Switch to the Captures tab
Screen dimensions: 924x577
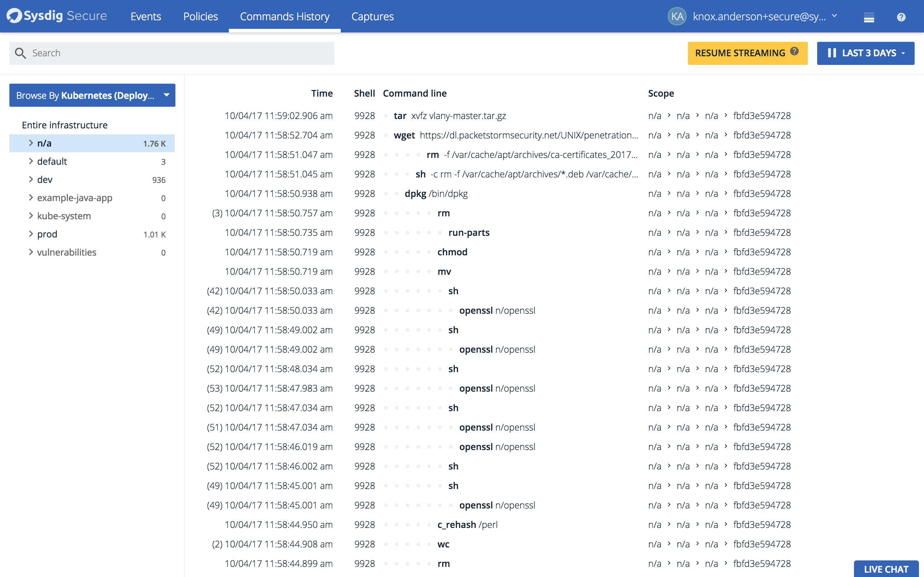(x=372, y=17)
